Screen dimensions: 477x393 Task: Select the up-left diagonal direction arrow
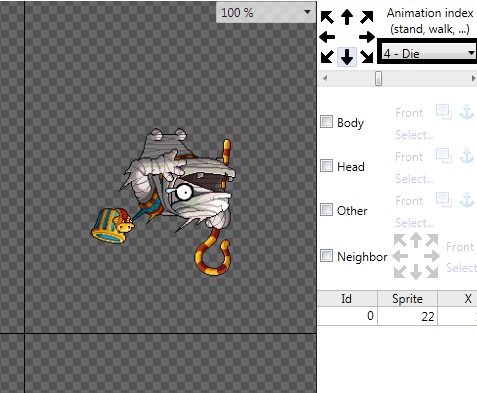tap(327, 17)
